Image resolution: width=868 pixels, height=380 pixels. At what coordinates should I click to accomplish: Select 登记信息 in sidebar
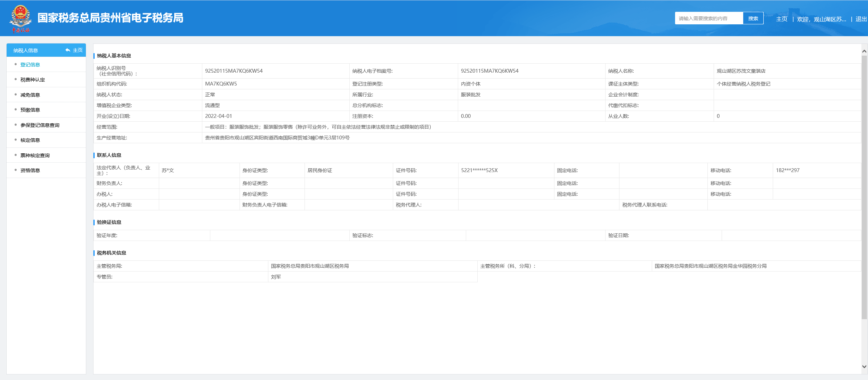click(x=30, y=65)
